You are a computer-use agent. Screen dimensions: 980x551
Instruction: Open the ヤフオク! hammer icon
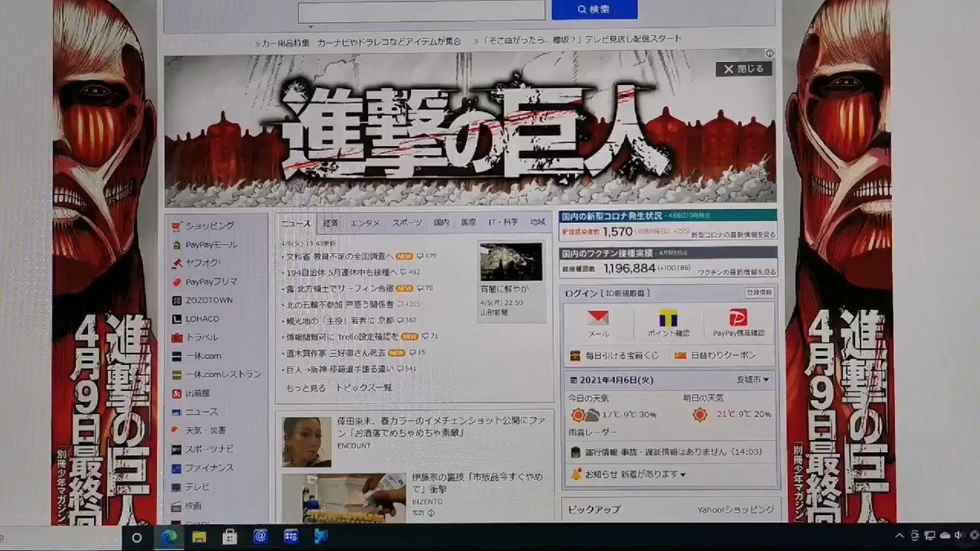176,263
